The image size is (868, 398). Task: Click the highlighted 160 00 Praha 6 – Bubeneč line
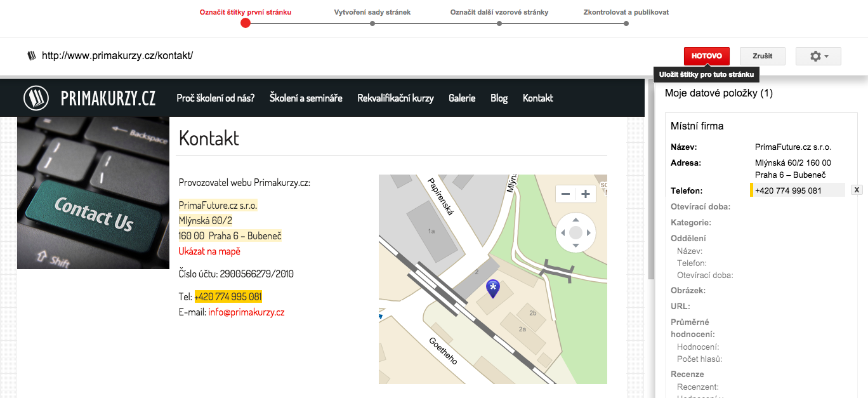[x=230, y=236]
